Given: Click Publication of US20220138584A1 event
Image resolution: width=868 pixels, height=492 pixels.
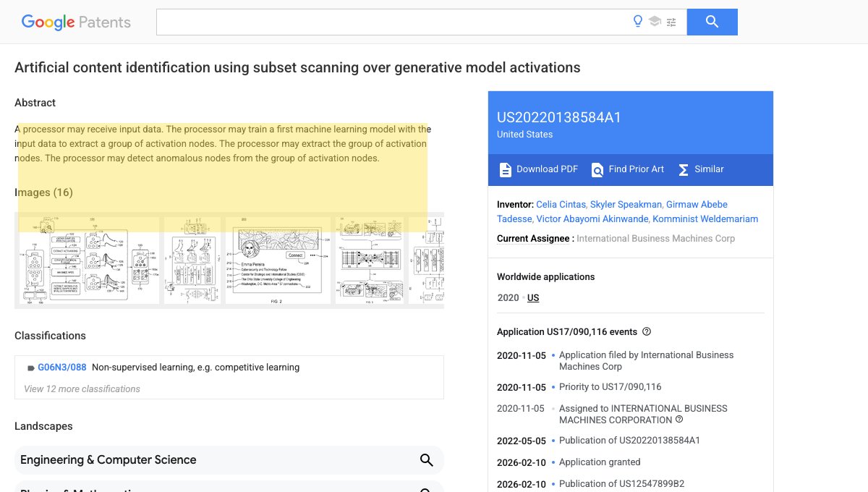Looking at the screenshot, I should tap(629, 440).
